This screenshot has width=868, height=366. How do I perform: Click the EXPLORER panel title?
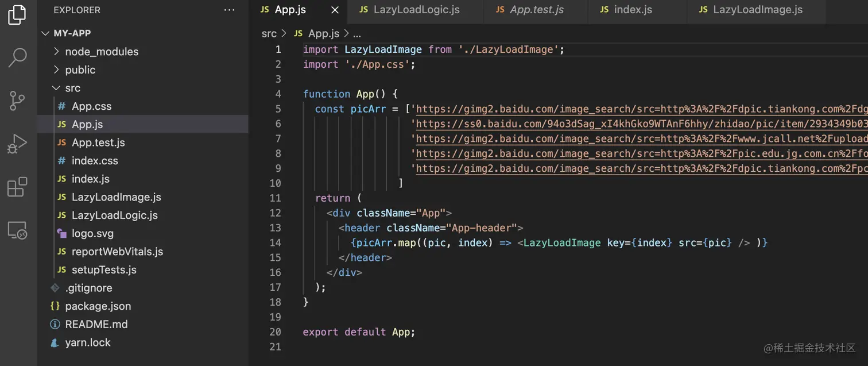[x=77, y=10]
